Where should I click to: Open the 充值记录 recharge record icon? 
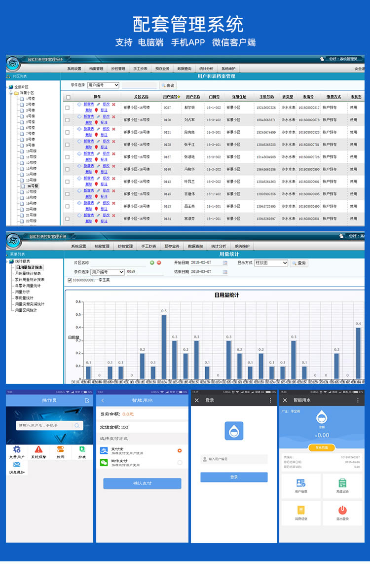(x=342, y=483)
